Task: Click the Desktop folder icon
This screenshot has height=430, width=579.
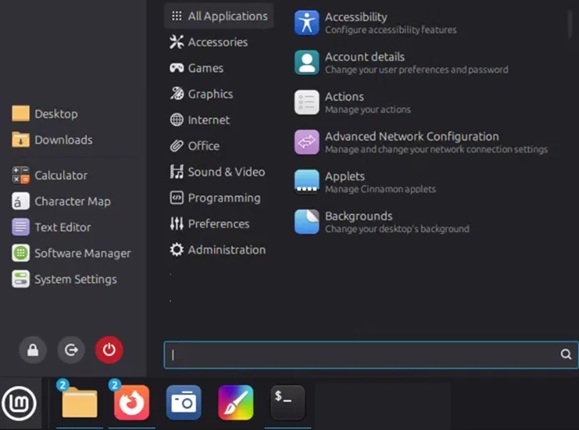Action: 20,114
